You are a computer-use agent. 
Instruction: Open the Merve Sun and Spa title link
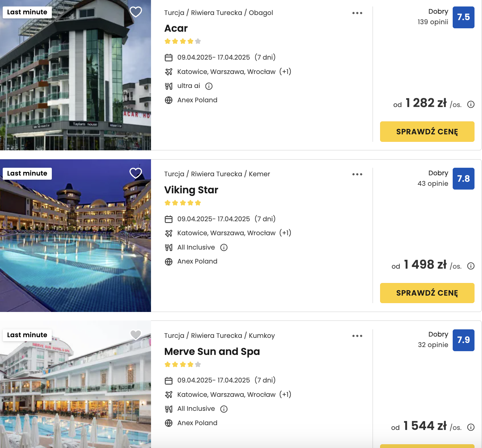pyautogui.click(x=212, y=352)
